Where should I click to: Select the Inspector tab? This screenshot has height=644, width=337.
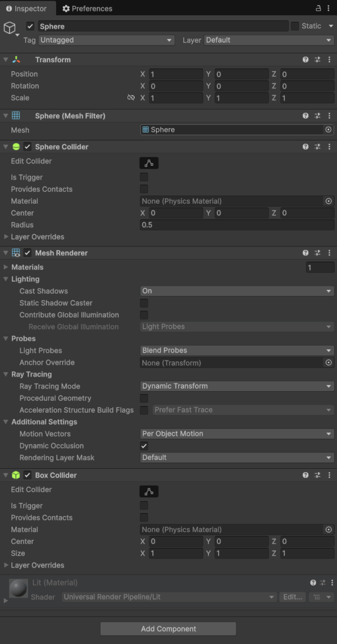26,8
